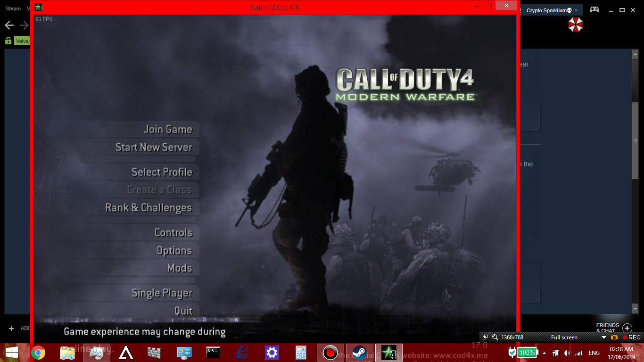Screen dimensions: 644x362
Task: Click the Friends & Chat plus icon
Action: click(627, 328)
